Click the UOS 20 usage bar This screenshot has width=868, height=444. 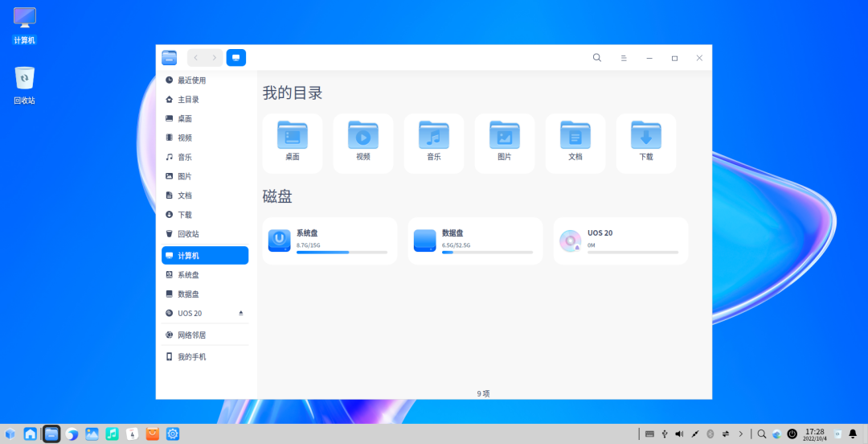coord(633,253)
